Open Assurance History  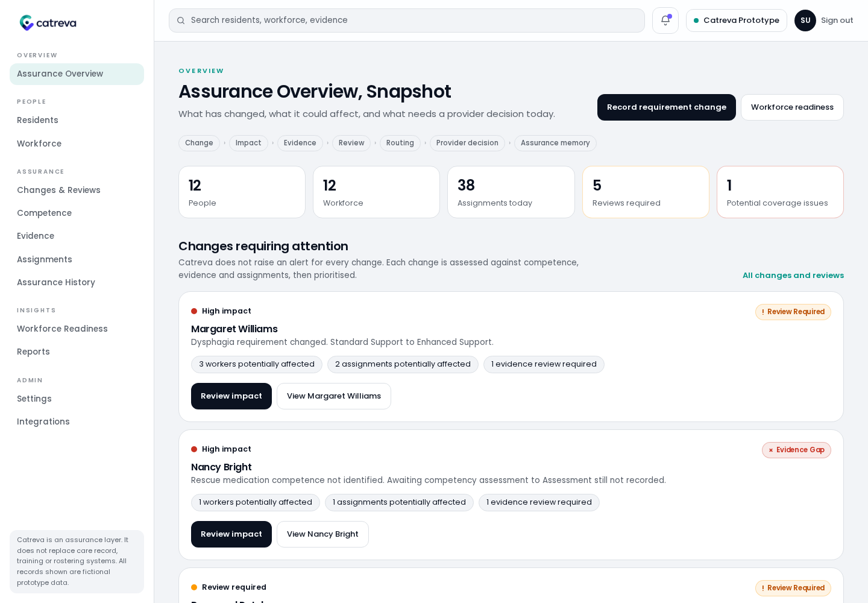click(x=77, y=283)
